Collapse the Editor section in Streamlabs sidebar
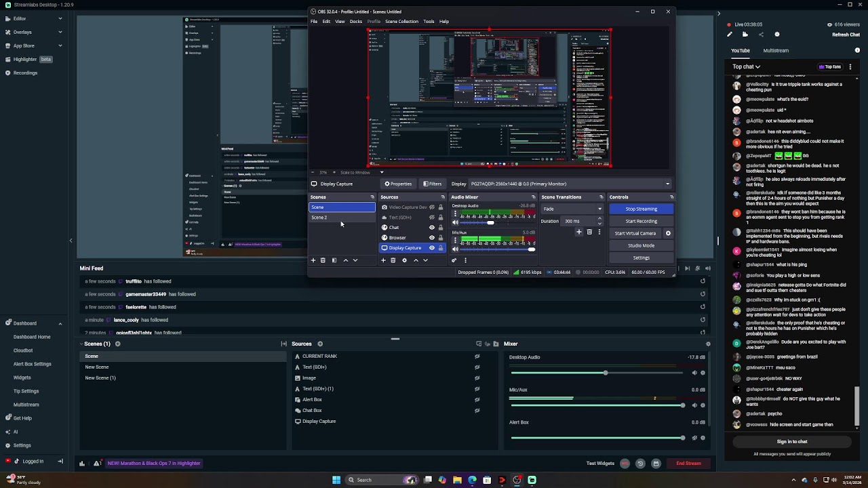Image resolution: width=868 pixels, height=488 pixels. point(60,19)
